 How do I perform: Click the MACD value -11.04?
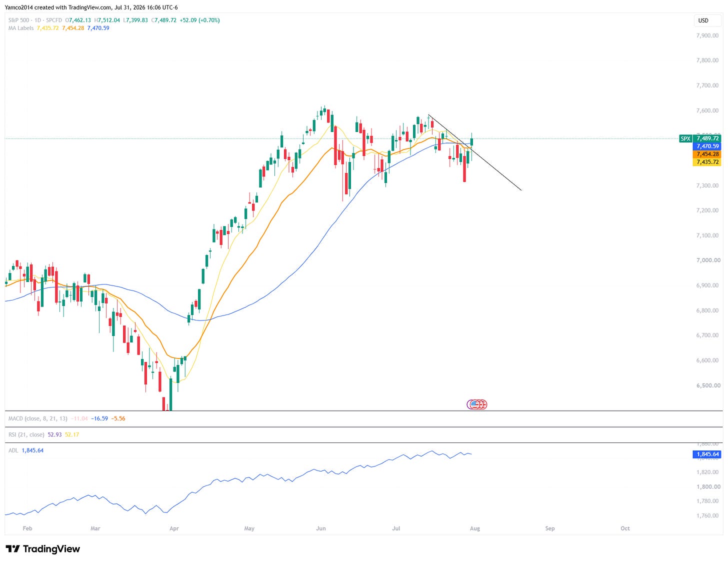[x=79, y=418]
